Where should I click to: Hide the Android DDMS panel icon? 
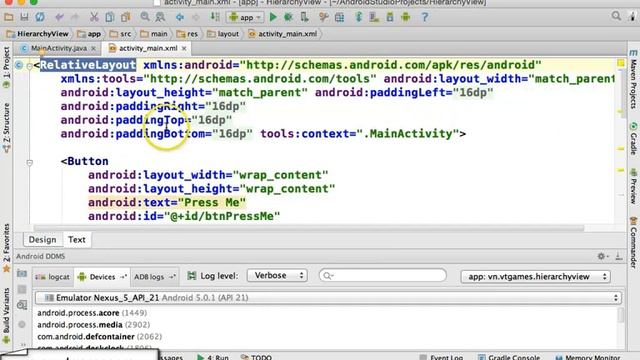point(619,256)
